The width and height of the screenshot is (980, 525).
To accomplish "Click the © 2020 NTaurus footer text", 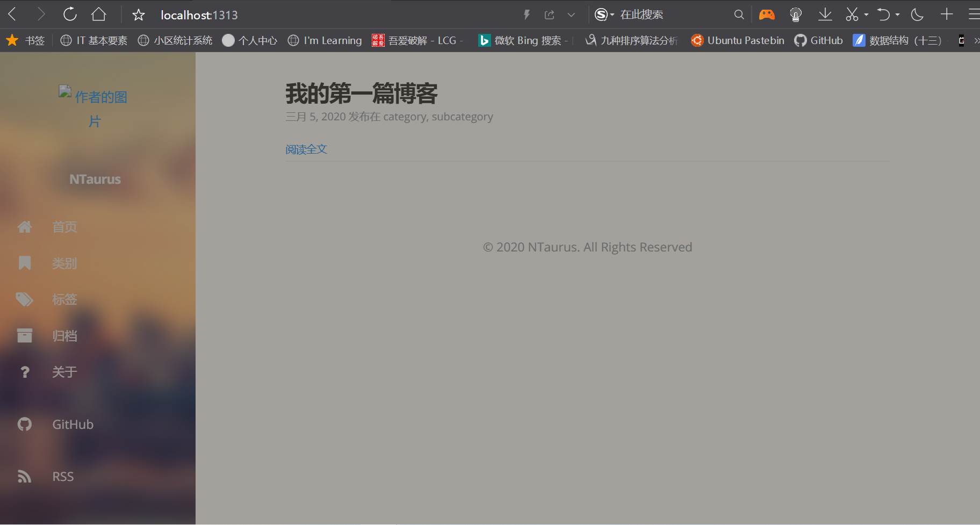I will [x=587, y=247].
